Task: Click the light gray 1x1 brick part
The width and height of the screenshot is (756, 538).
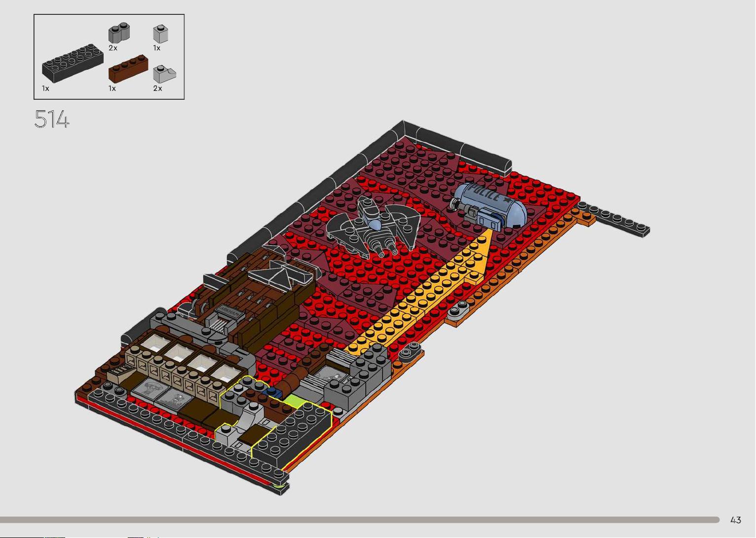Action: pos(160,34)
